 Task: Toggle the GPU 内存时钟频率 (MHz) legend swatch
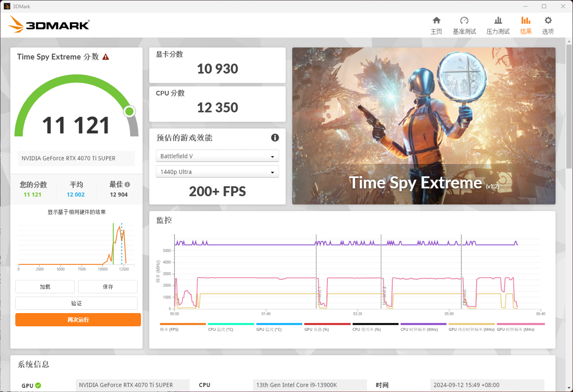472,324
